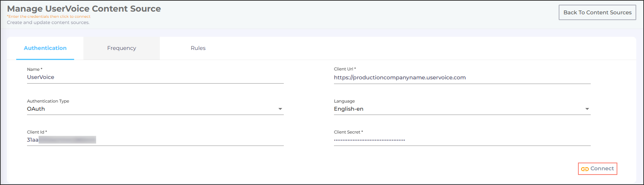Click the OAuth value in Authentication Type
644x185 pixels.
36,109
